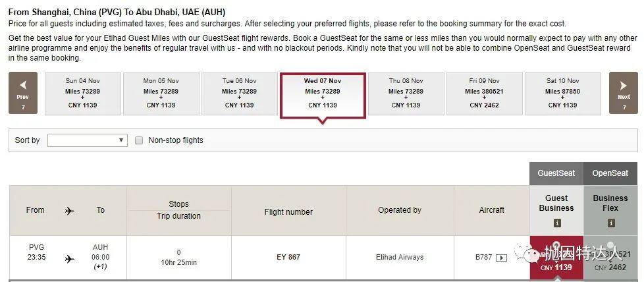The width and height of the screenshot is (644, 282).
Task: Click the GuestSeat column header
Action: coord(556,173)
